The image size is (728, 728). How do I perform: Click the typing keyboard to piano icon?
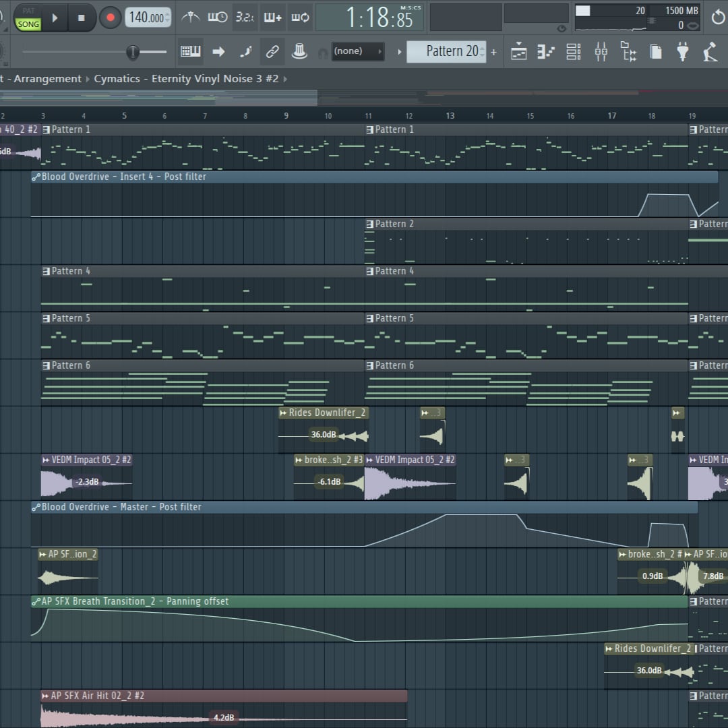pos(190,51)
